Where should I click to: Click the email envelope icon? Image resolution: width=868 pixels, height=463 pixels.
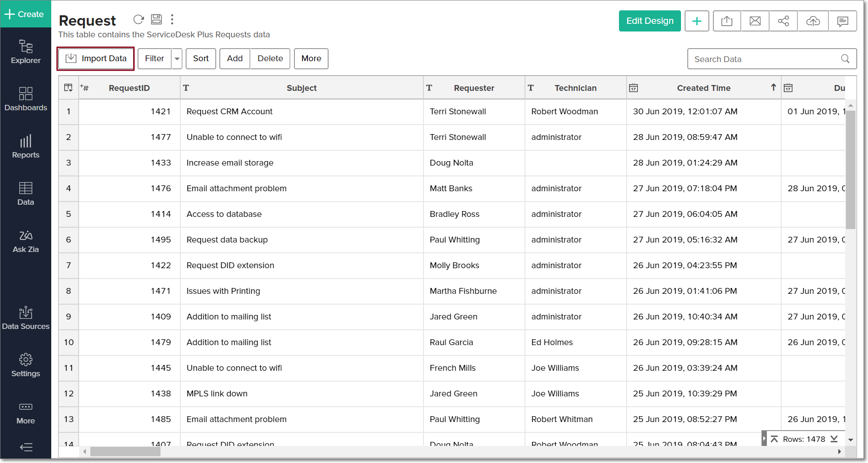(x=755, y=21)
